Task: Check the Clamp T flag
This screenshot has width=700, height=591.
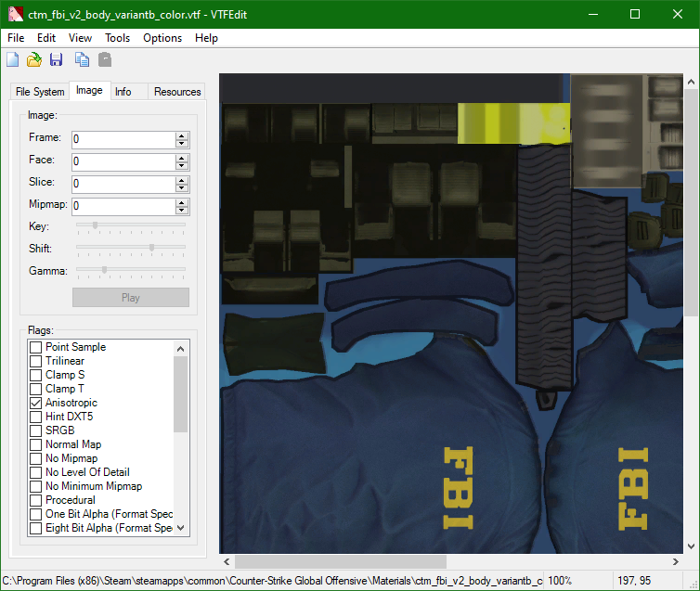Action: click(35, 389)
